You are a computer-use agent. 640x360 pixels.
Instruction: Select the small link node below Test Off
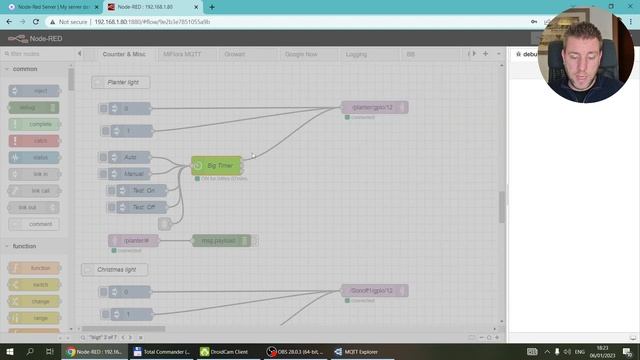pyautogui.click(x=164, y=224)
